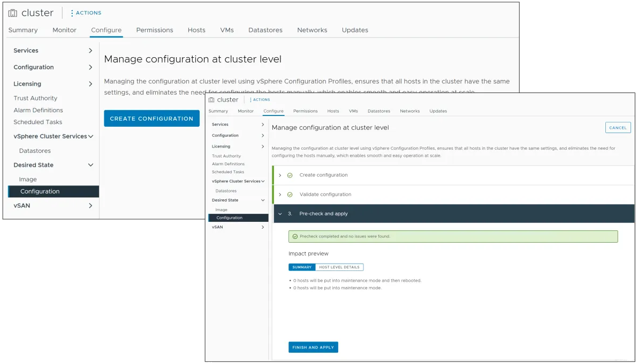638x364 pixels.
Task: Collapse vSphere Cluster Services in the back window sidebar
Action: point(91,136)
